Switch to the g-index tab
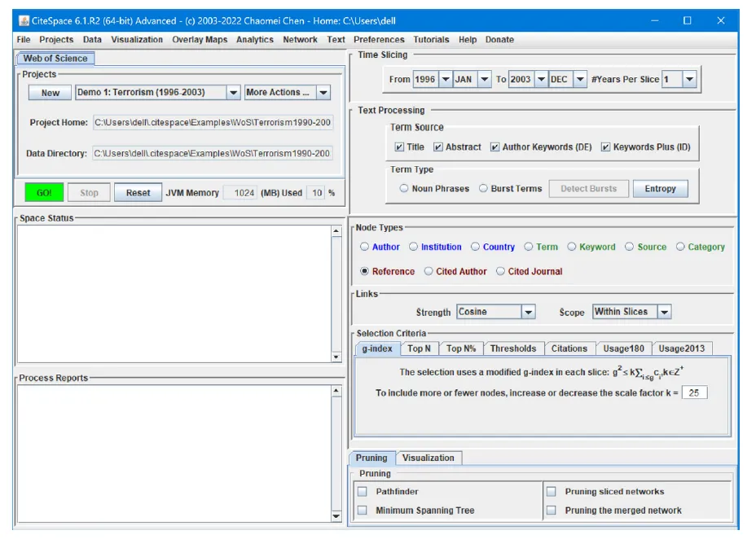The height and width of the screenshot is (539, 756). pos(377,348)
